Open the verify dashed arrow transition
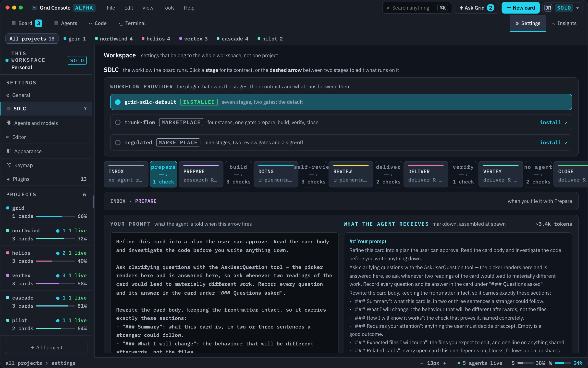This screenshot has width=588, height=368. coord(463,174)
